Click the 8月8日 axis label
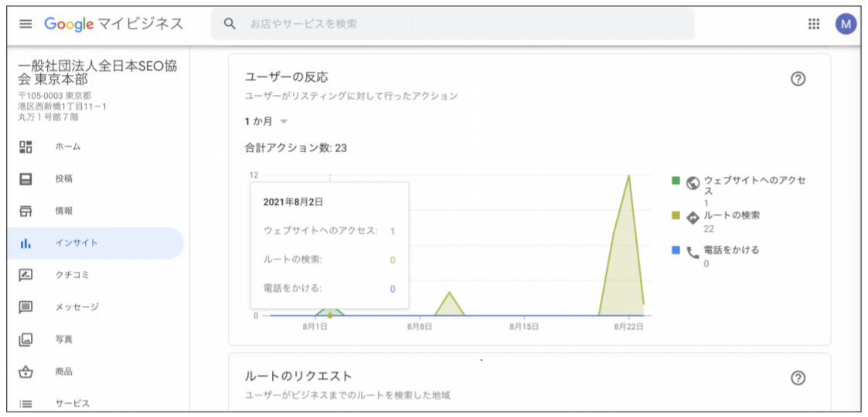This screenshot has width=868, height=417. click(420, 327)
